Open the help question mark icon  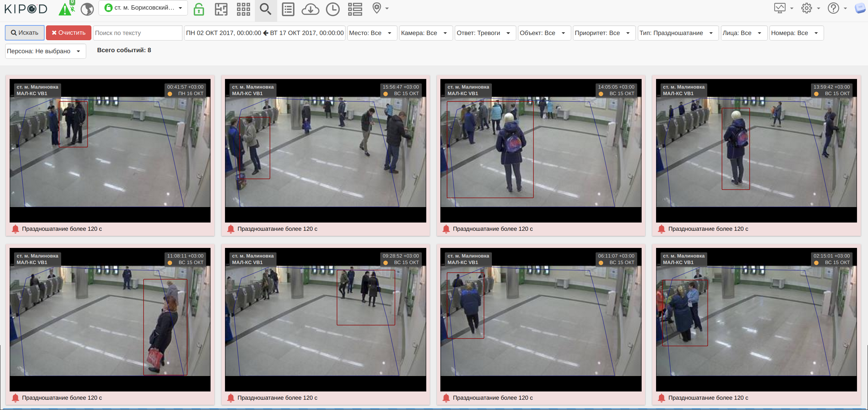[833, 8]
